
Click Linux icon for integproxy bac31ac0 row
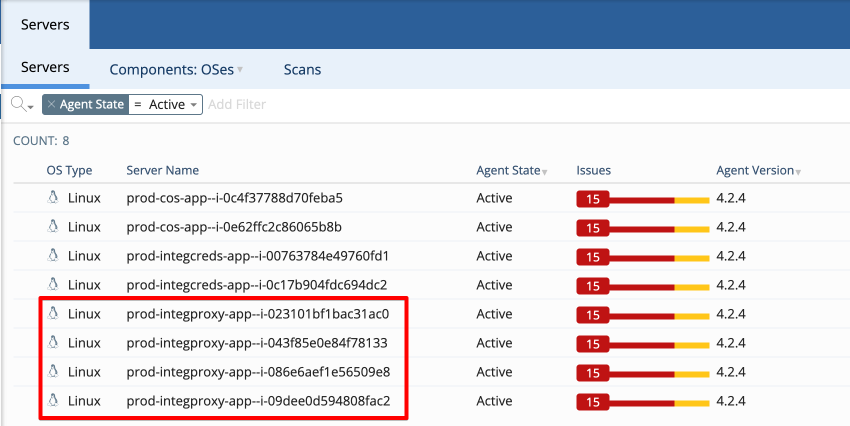click(53, 313)
